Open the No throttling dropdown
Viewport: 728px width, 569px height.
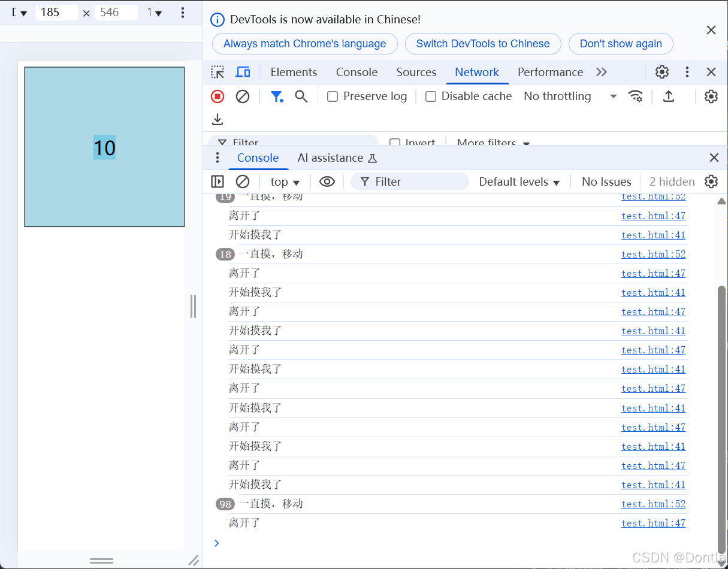[x=566, y=96]
